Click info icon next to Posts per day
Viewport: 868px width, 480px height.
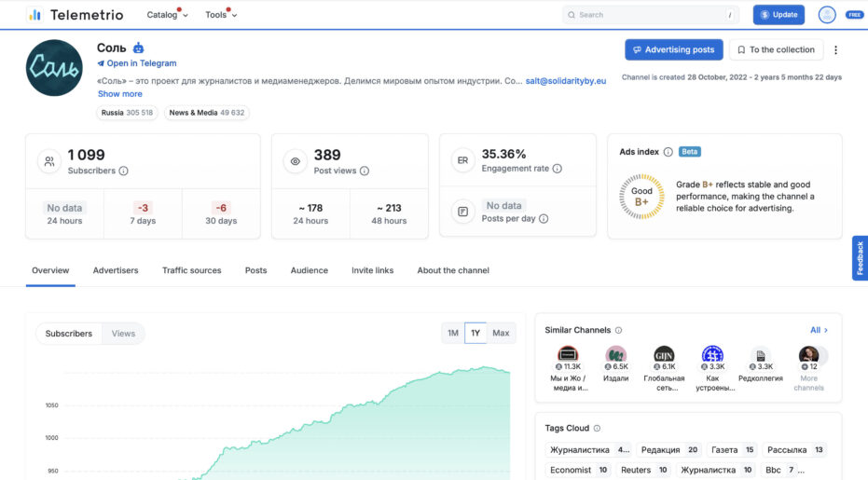[x=544, y=219]
